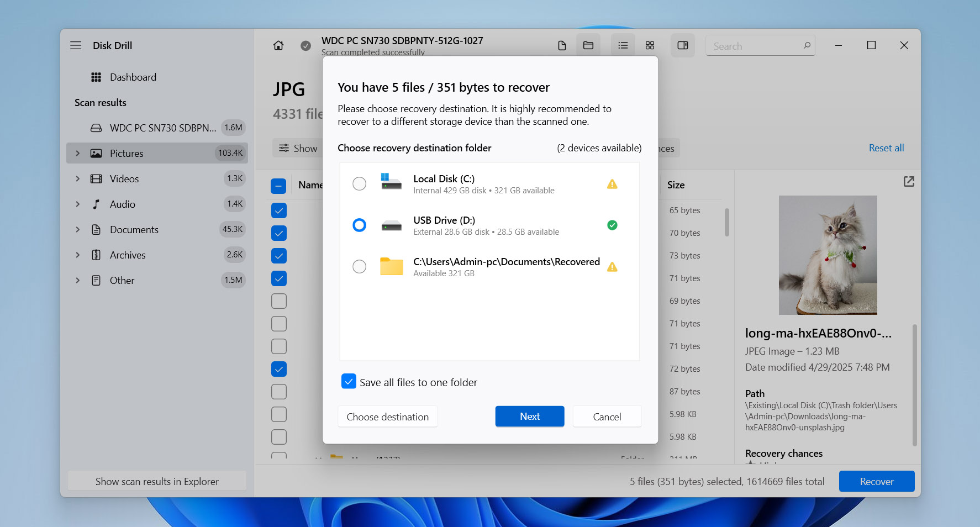Click the Local Disk (C:) drive icon
This screenshot has width=980, height=527.
click(x=391, y=181)
